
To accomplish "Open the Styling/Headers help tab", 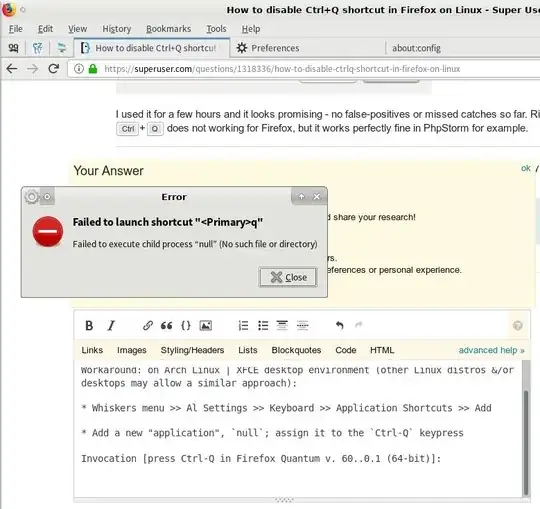I will [192, 350].
